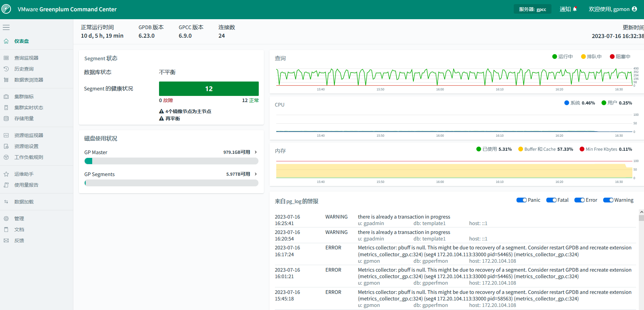
Task: Click the gpmon user avatar icon
Action: [x=634, y=9]
